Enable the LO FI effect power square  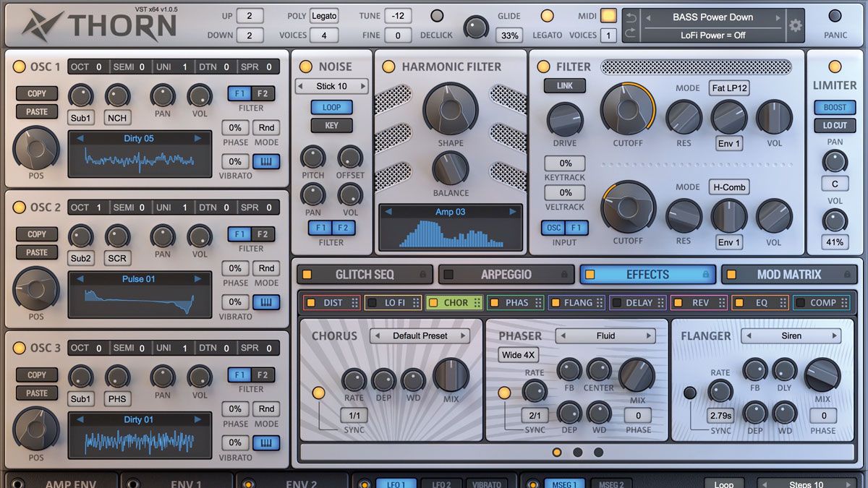(373, 302)
